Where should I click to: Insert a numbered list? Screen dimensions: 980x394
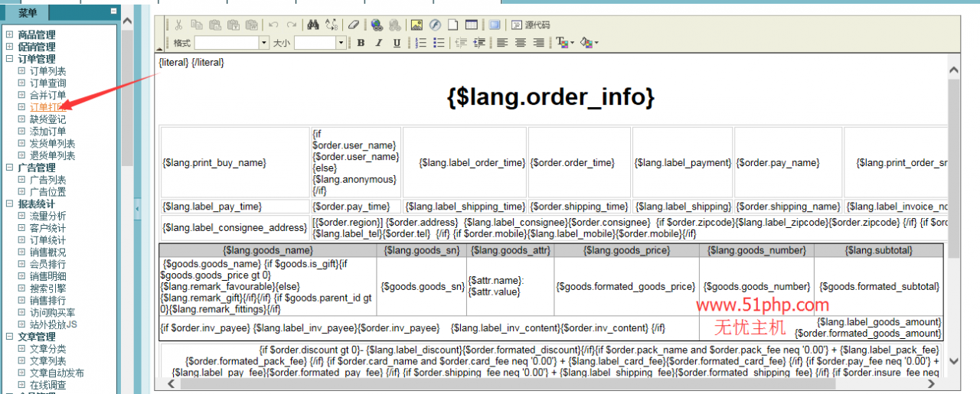click(x=420, y=43)
